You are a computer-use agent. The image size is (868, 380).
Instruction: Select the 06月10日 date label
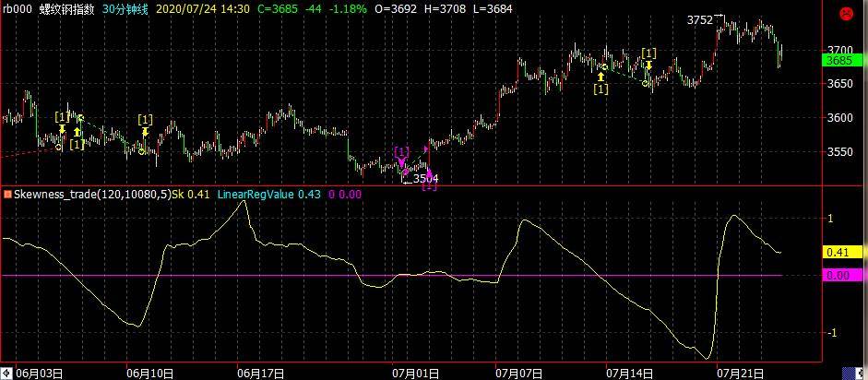pyautogui.click(x=151, y=374)
